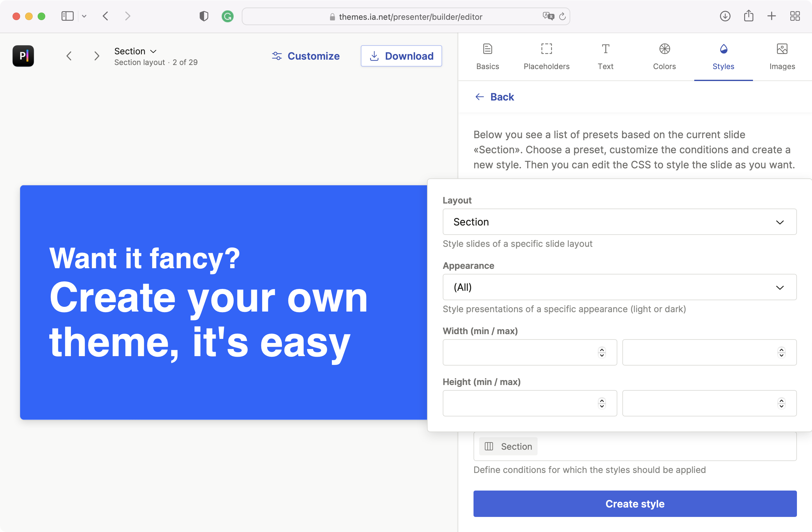Open the Layout dropdown showing Section
Screen dimensions: 812x532
pyautogui.click(x=619, y=222)
